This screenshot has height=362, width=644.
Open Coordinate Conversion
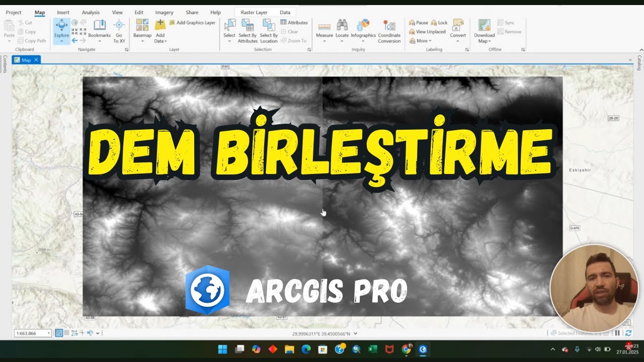pyautogui.click(x=389, y=31)
